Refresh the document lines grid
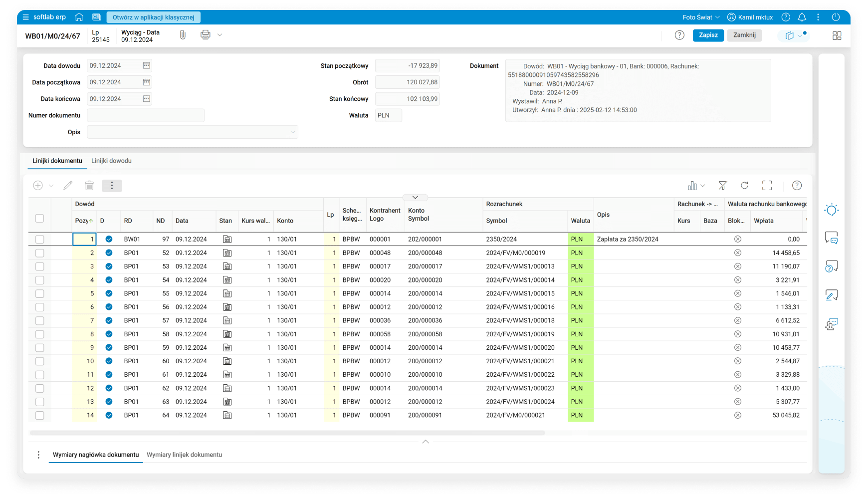 (744, 186)
